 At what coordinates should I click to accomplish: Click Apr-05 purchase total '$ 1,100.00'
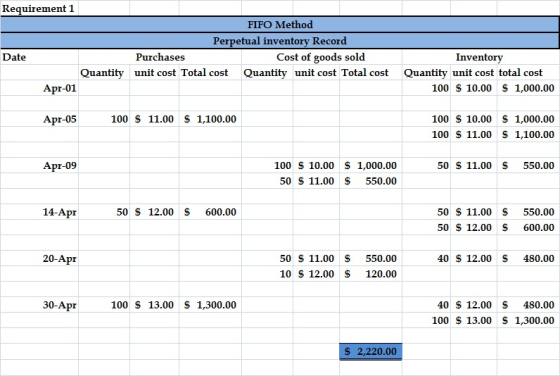tap(210, 119)
